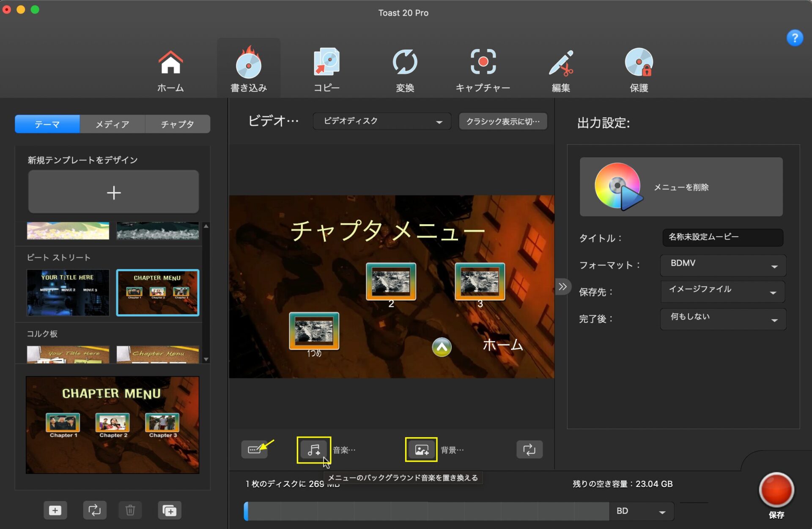Collapse the output settings panel with double chevron
The height and width of the screenshot is (529, 812).
[562, 287]
